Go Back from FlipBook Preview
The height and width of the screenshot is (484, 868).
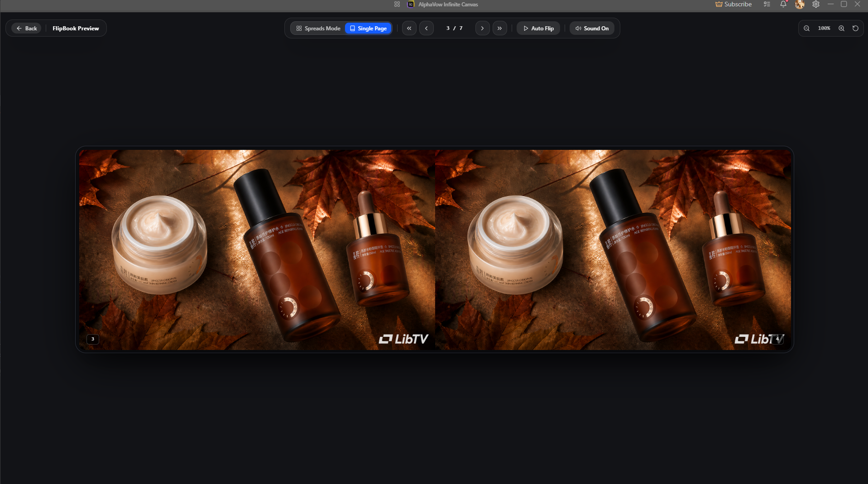coord(27,28)
